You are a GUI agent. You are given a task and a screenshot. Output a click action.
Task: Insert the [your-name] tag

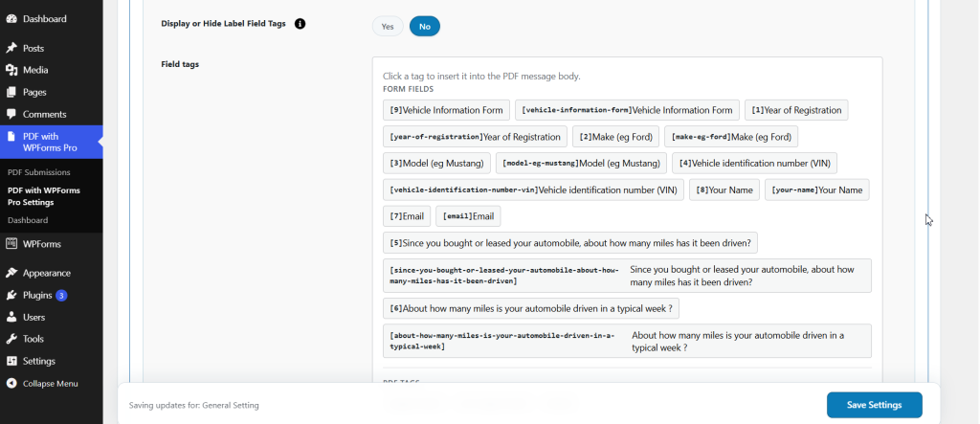817,190
